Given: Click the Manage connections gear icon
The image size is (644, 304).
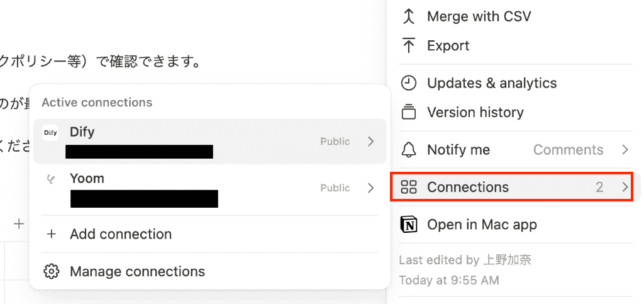Looking at the screenshot, I should (52, 271).
